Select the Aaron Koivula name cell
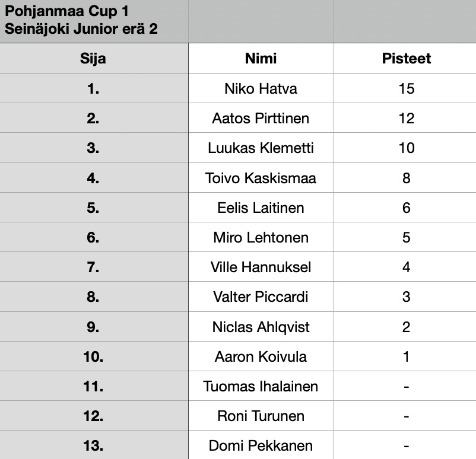This screenshot has width=476, height=459. pyautogui.click(x=261, y=356)
